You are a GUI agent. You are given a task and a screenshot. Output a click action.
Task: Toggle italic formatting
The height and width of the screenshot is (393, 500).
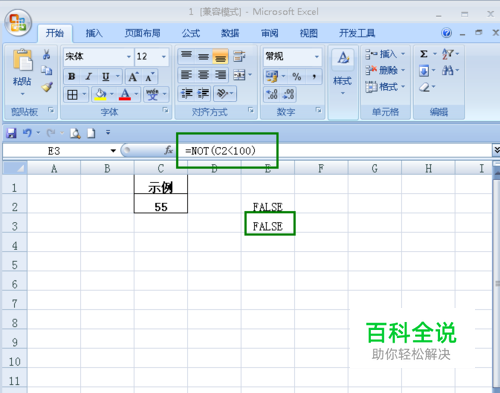[88, 77]
